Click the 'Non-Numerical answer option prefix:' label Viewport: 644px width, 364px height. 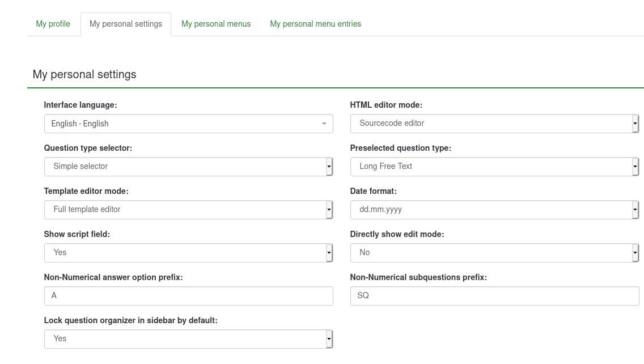pyautogui.click(x=113, y=277)
